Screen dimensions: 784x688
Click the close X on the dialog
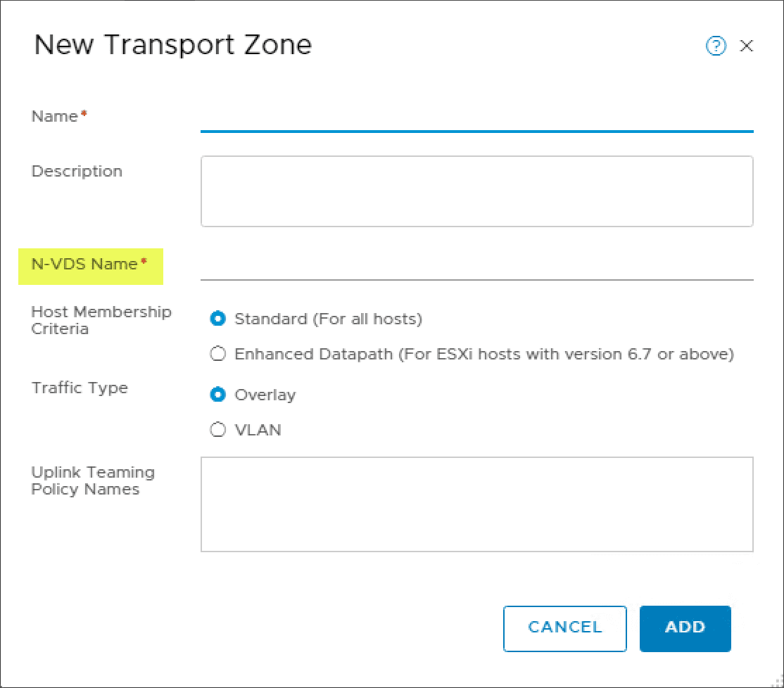pos(746,45)
